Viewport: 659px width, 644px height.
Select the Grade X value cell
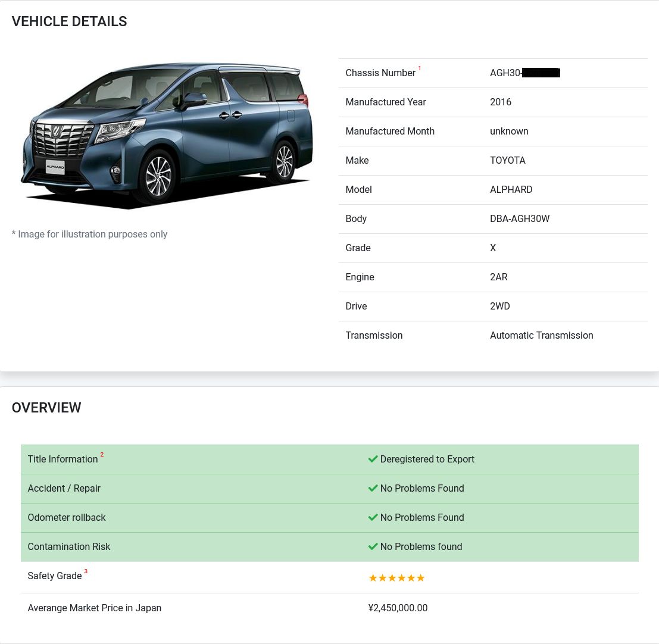point(493,248)
